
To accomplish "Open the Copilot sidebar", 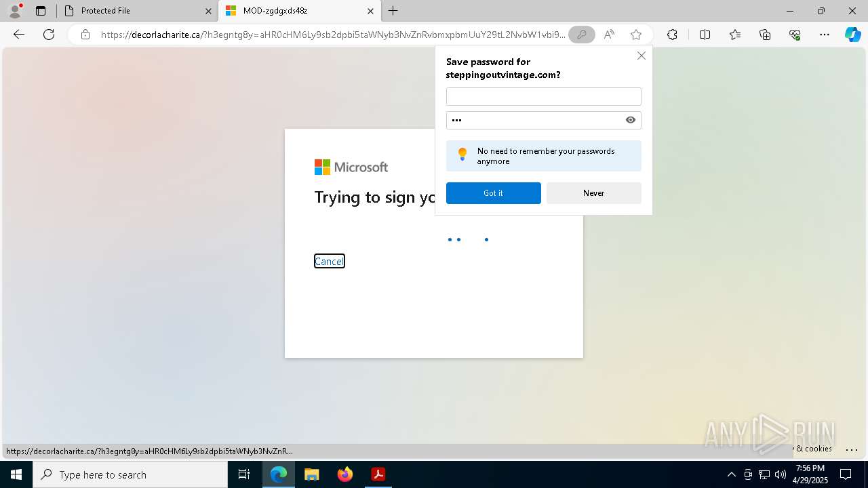I will [852, 35].
